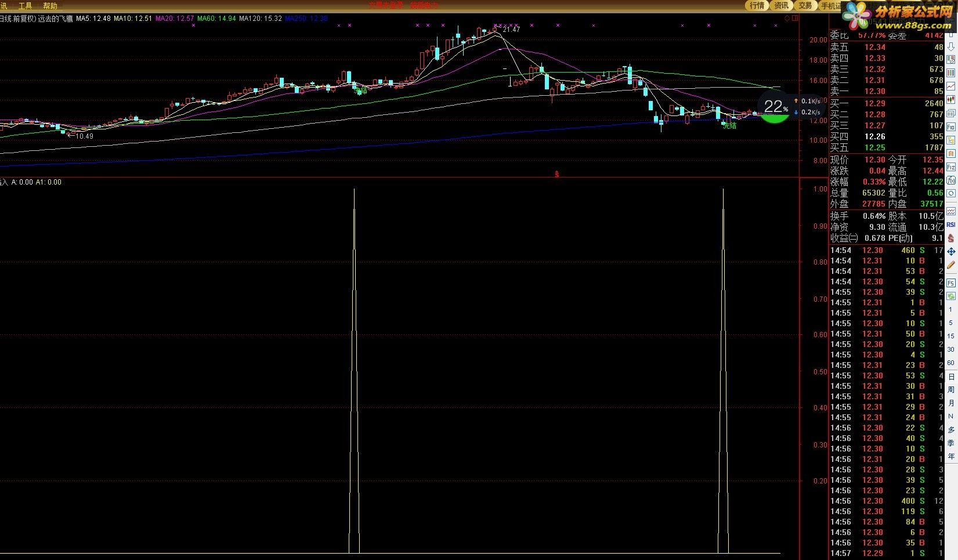Select the 季 quarterly period
The height and width of the screenshot is (560, 958).
pos(951,443)
